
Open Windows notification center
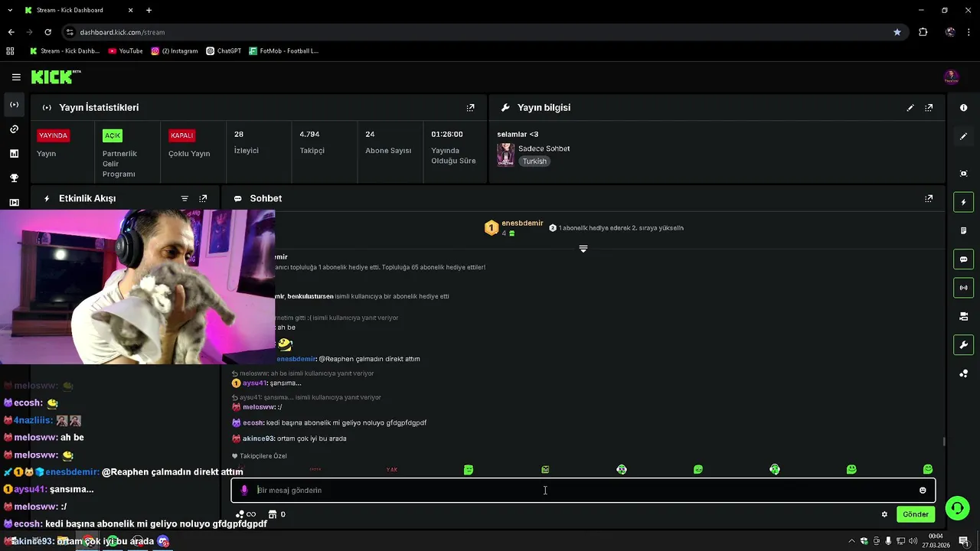coord(963,541)
